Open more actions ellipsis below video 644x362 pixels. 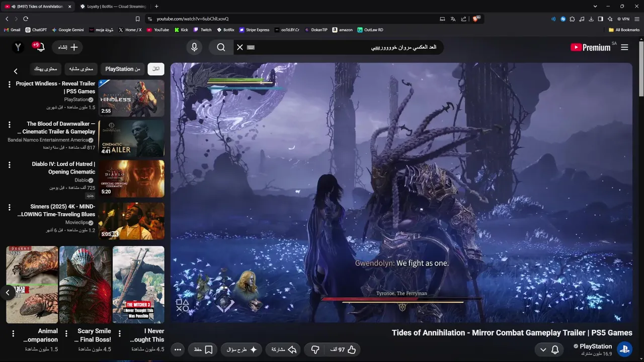(178, 349)
